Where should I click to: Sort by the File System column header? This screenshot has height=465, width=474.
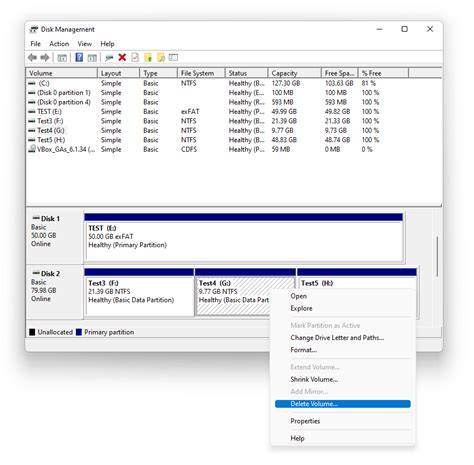tap(201, 73)
